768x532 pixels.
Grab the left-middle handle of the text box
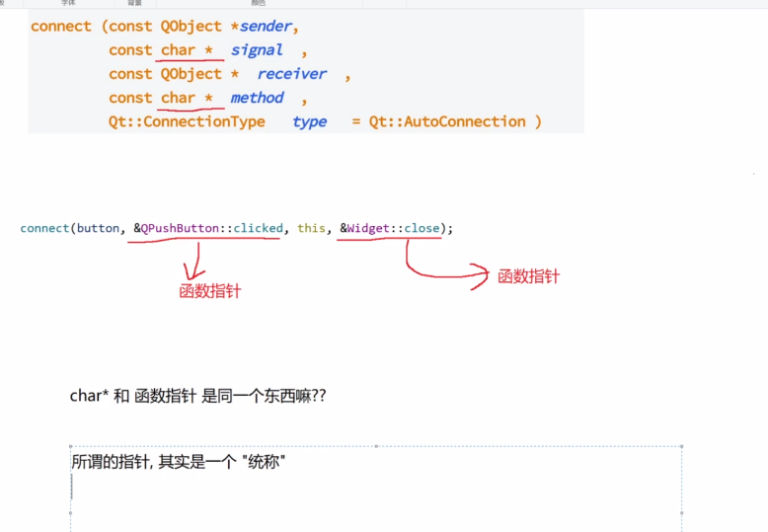[x=70, y=513]
